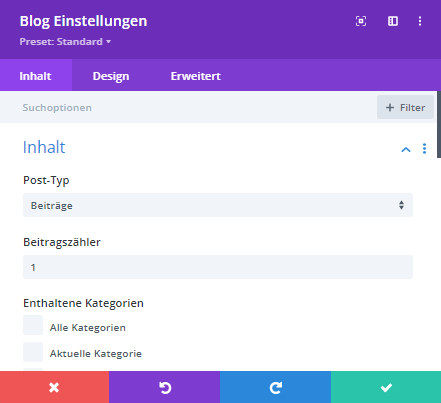Switch to the Erweitert tab

[x=196, y=76]
